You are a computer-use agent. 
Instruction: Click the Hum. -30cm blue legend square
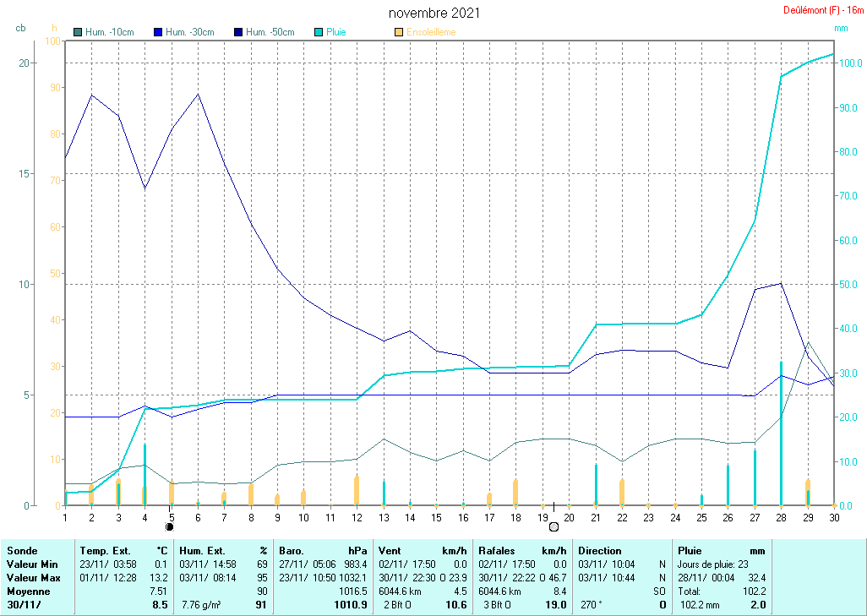coord(158,32)
